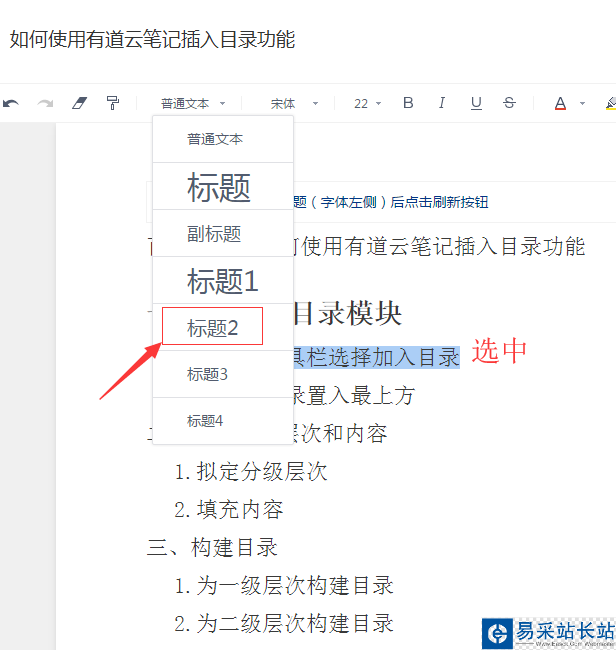Undo the last edit
This screenshot has height=650, width=616.
[x=11, y=103]
